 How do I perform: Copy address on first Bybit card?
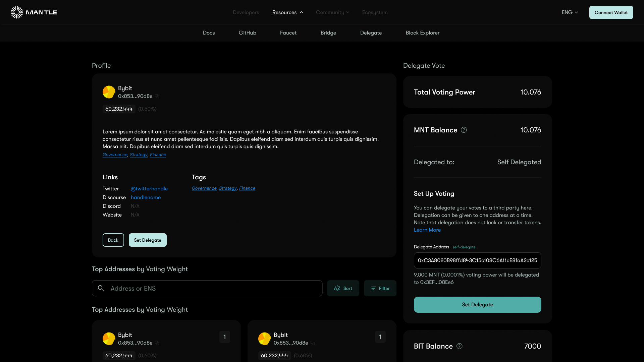tap(157, 343)
